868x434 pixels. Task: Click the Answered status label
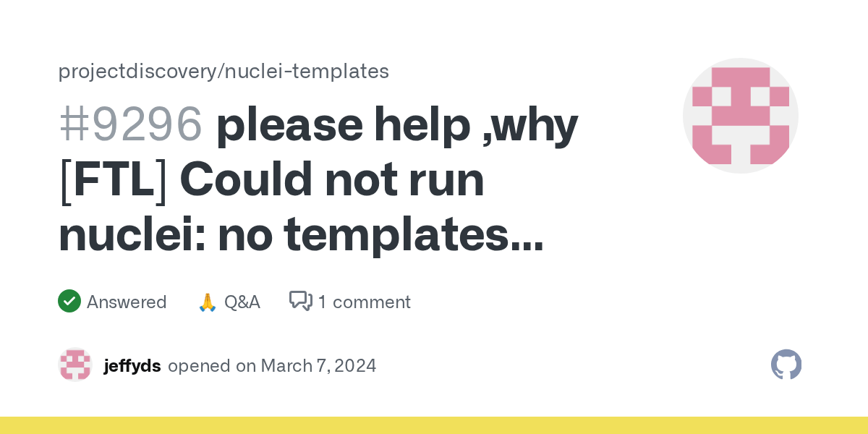click(127, 302)
